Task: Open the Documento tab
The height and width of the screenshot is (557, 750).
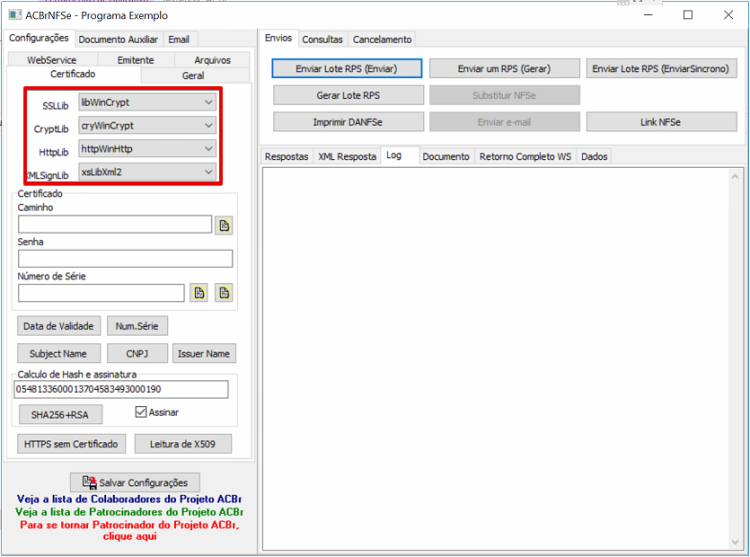Action: (x=446, y=156)
